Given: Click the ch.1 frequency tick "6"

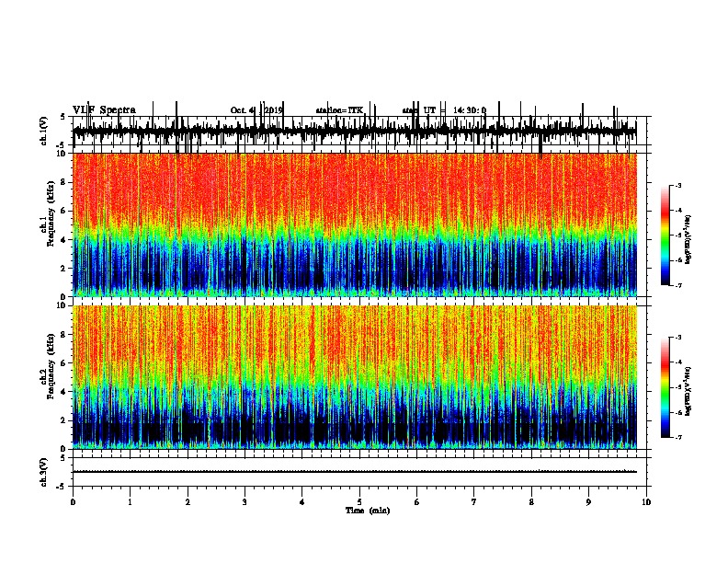Looking at the screenshot, I should (x=64, y=211).
